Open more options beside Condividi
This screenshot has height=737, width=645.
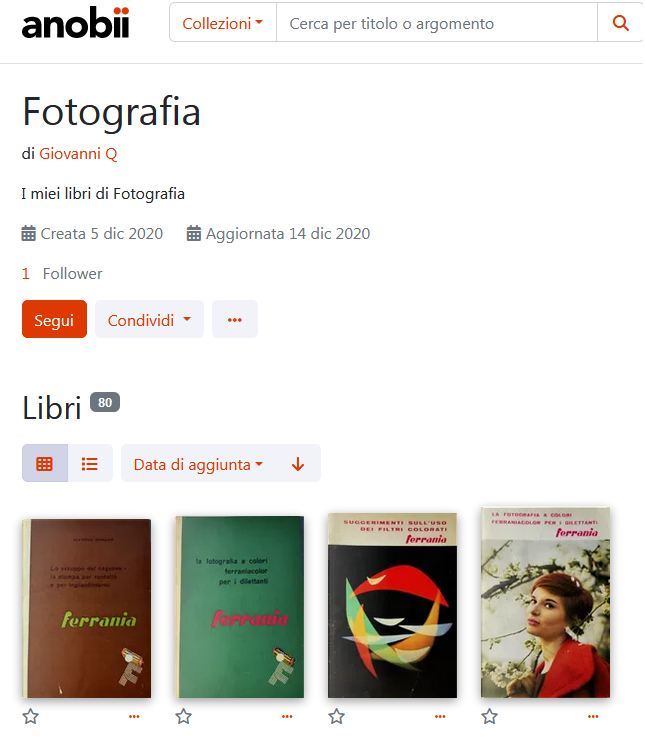(235, 320)
